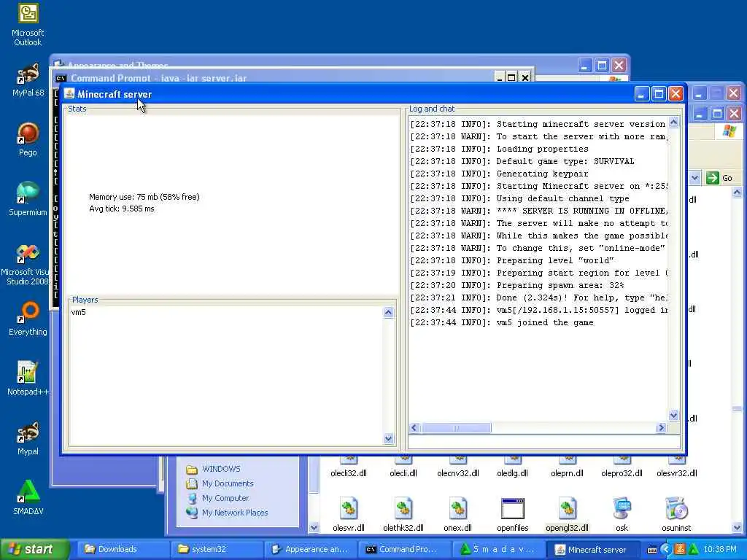Open Mypal desktop shortcut
Image resolution: width=747 pixels, height=560 pixels.
point(28,438)
